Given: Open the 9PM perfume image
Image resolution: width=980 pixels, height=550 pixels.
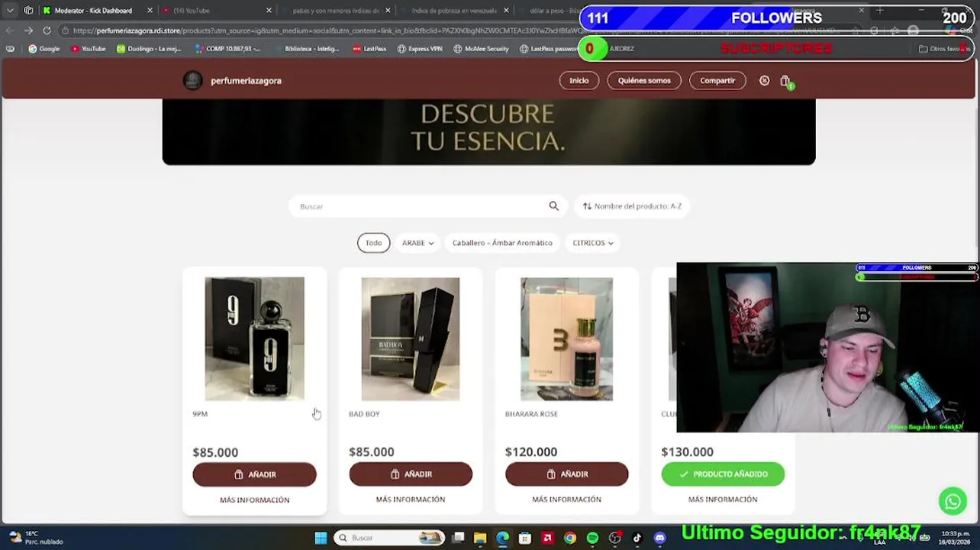Looking at the screenshot, I should click(254, 338).
